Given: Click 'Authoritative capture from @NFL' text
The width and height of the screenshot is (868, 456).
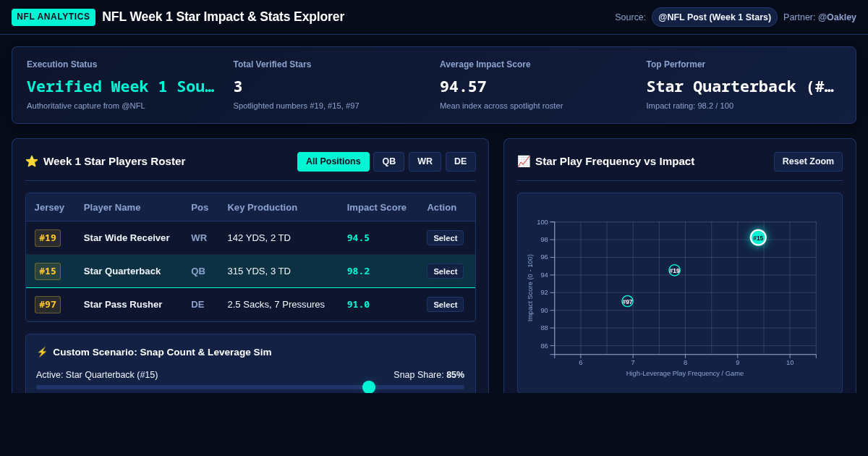Looking at the screenshot, I should click(x=86, y=106).
